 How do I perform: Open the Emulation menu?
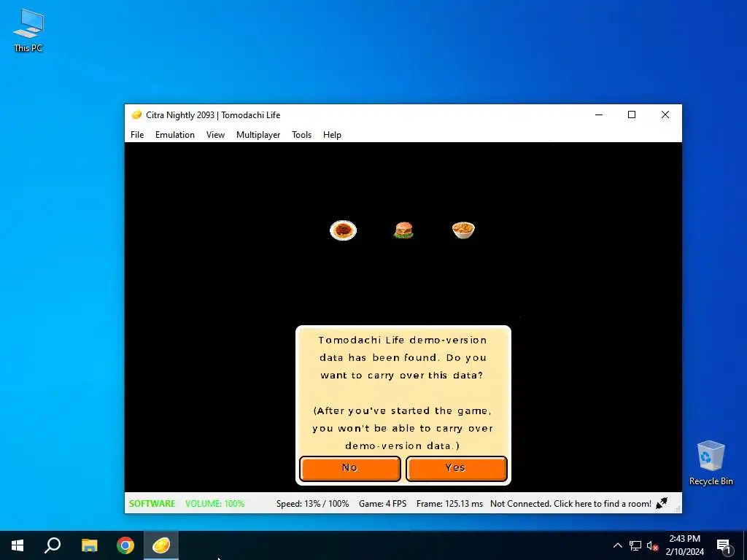pos(175,135)
